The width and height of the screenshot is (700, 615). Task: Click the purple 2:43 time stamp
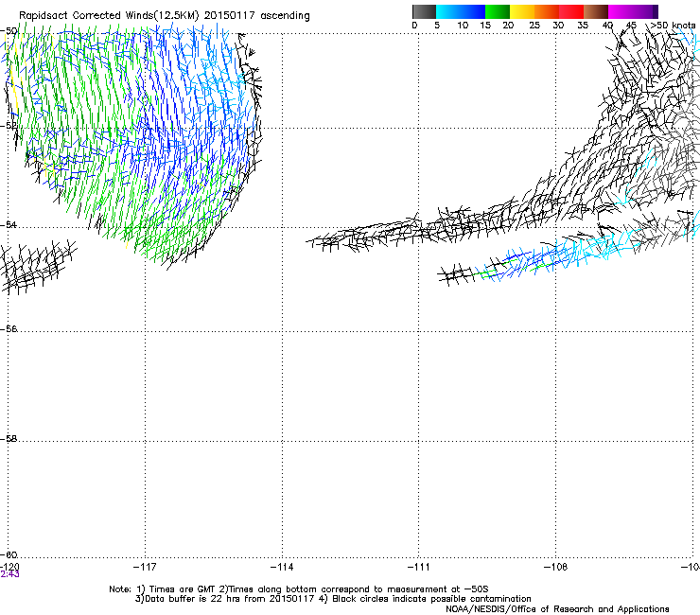pos(9,574)
